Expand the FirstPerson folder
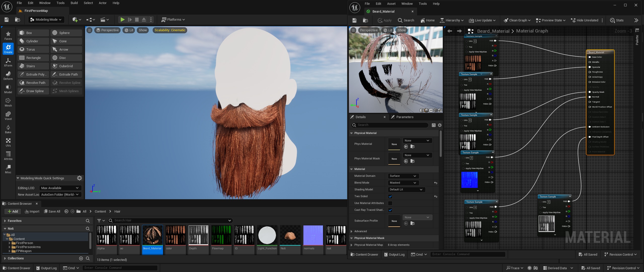This screenshot has width=644, height=272. click(x=10, y=243)
